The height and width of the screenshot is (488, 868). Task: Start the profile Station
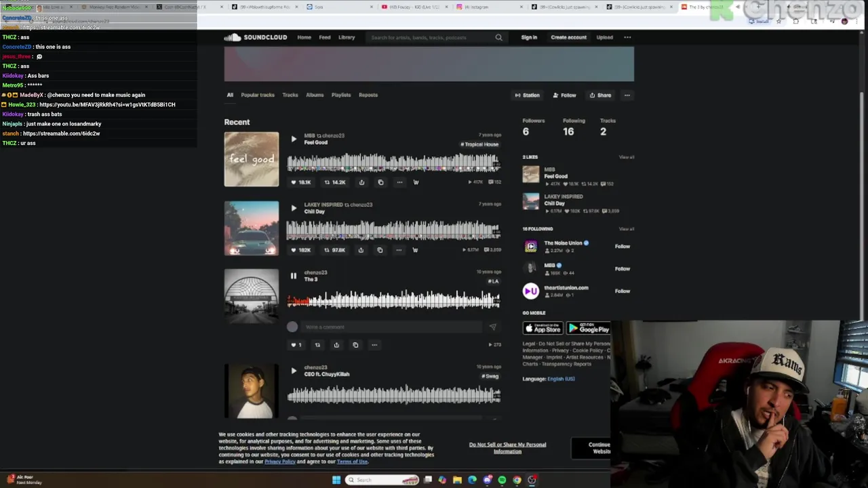pos(527,96)
